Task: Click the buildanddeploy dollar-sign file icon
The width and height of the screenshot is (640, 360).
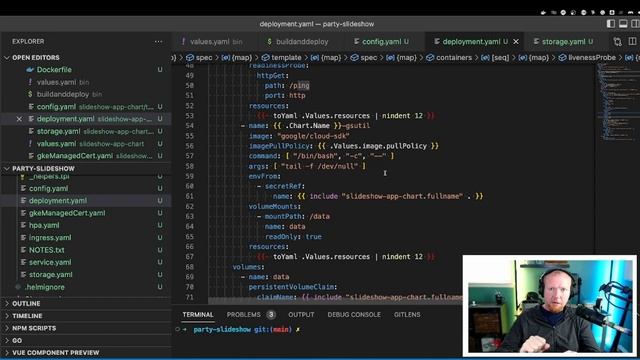Action: (30, 94)
